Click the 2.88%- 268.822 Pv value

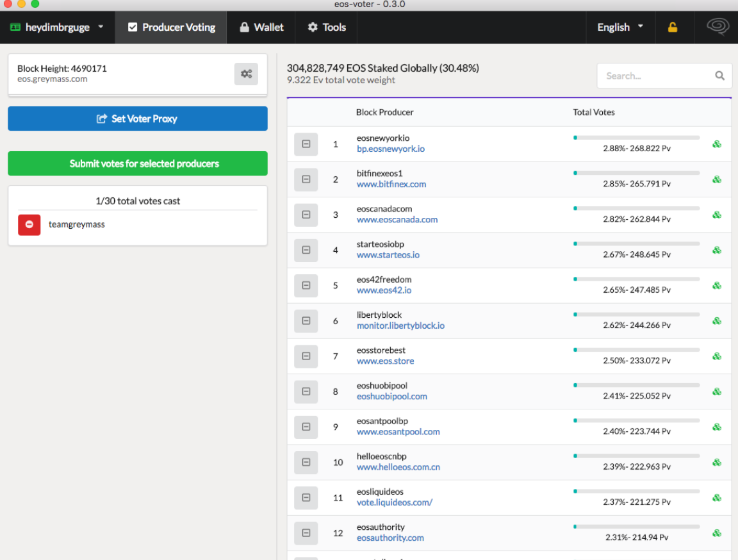(637, 149)
